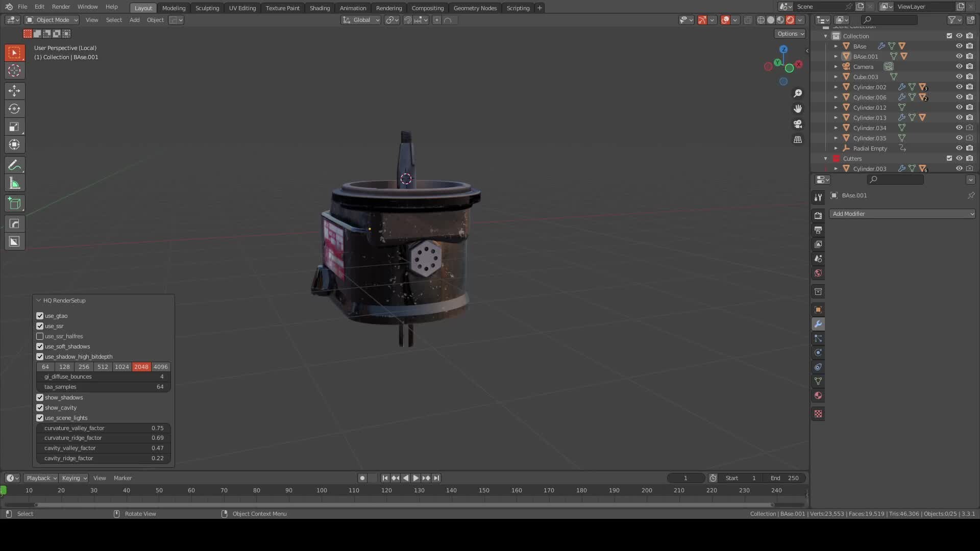Set shadow resolution to 4096
Viewport: 980px width, 551px height.
point(160,367)
